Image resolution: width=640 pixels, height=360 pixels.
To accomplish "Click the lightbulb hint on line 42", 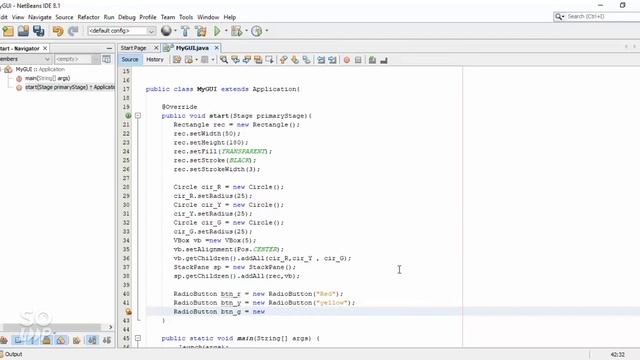I will 129,312.
